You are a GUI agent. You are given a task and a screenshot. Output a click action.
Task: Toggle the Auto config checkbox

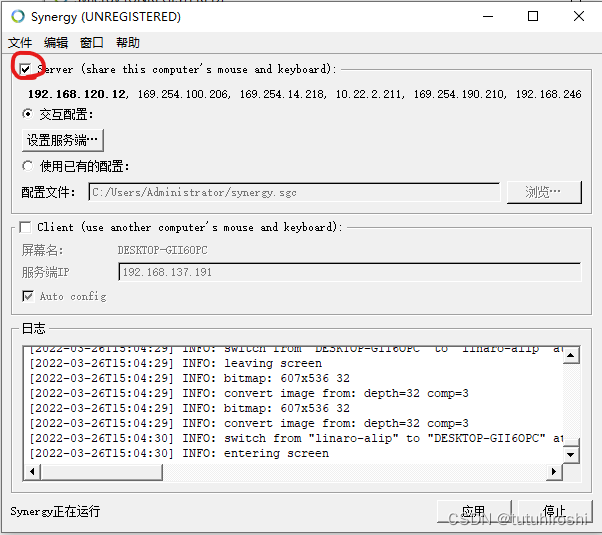(x=28, y=296)
